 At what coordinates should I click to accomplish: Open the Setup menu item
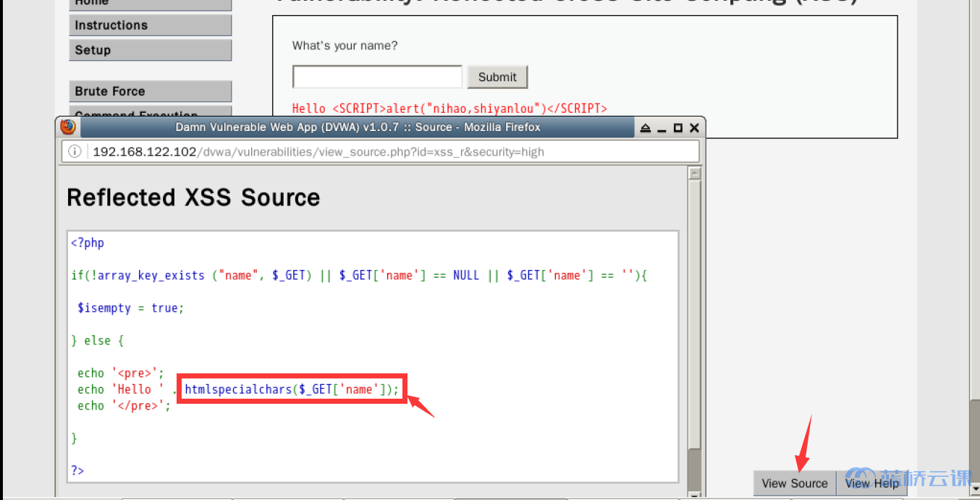[x=151, y=50]
